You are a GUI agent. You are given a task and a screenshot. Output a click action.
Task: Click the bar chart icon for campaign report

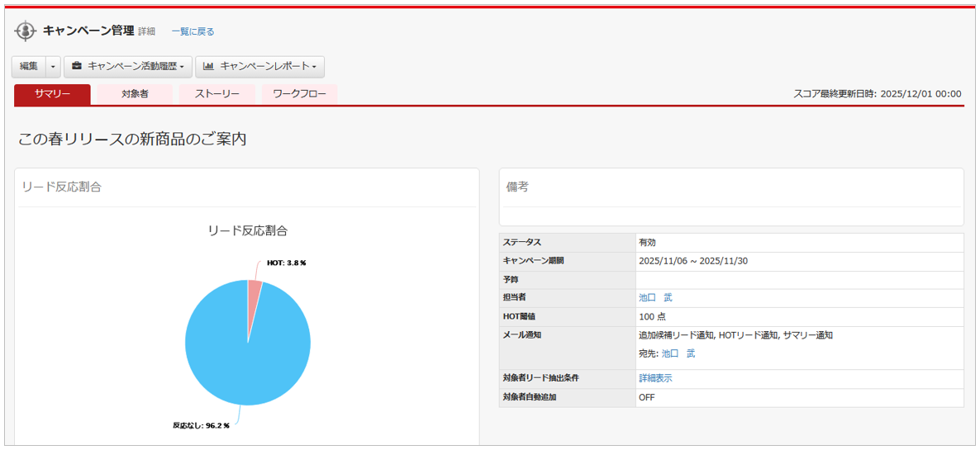click(209, 67)
